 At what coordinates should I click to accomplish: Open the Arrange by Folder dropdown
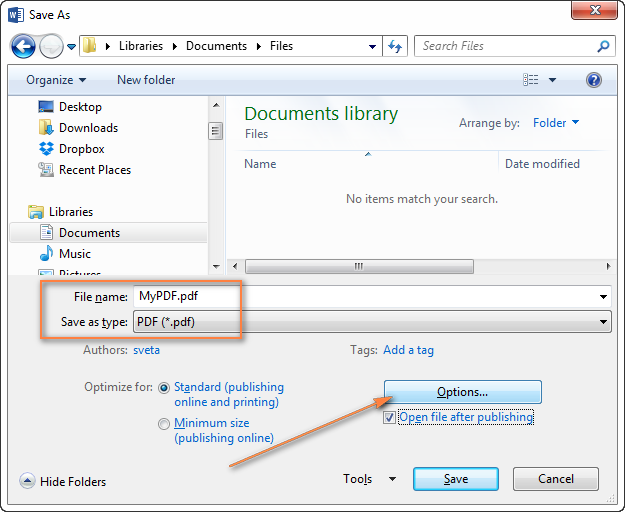click(x=556, y=123)
